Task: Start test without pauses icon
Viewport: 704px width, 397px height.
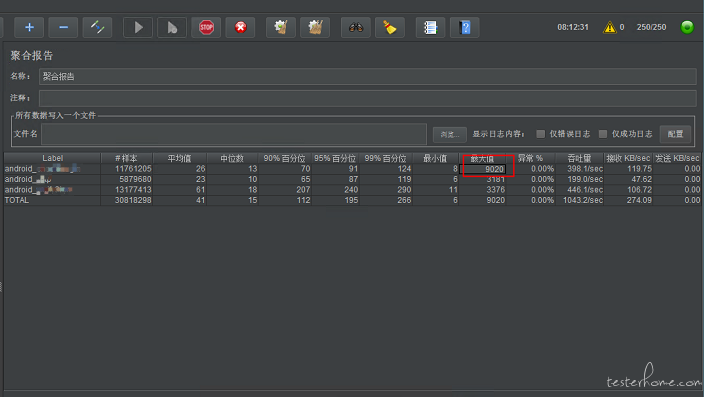Action: click(172, 27)
